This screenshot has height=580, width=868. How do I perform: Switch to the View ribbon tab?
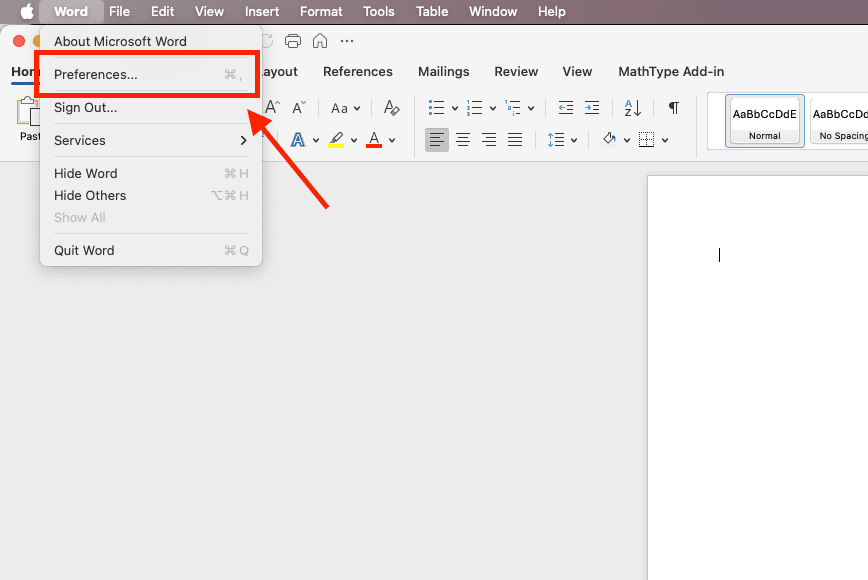click(x=577, y=71)
